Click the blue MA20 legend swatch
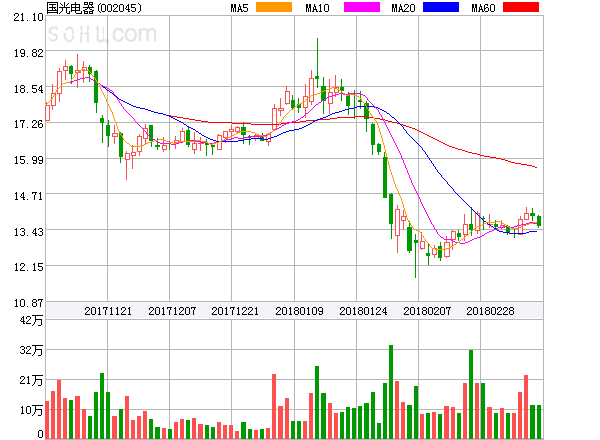 441,7
